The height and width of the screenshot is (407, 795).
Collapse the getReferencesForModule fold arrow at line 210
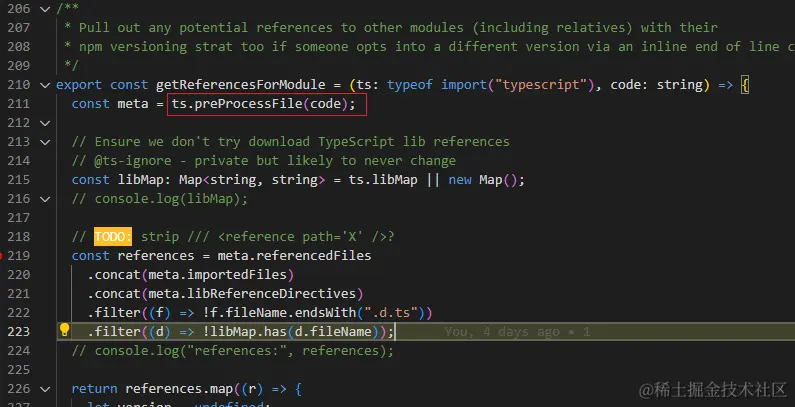pos(45,85)
